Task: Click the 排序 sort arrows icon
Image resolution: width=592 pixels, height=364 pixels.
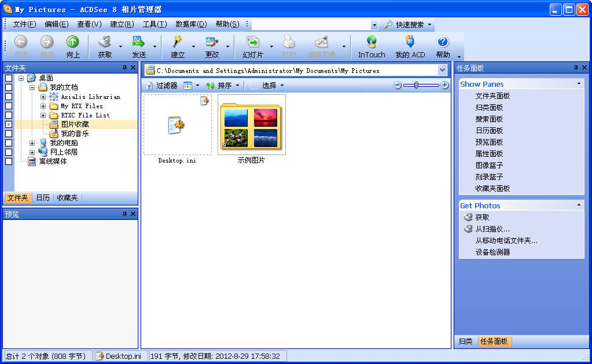Action: (x=210, y=86)
